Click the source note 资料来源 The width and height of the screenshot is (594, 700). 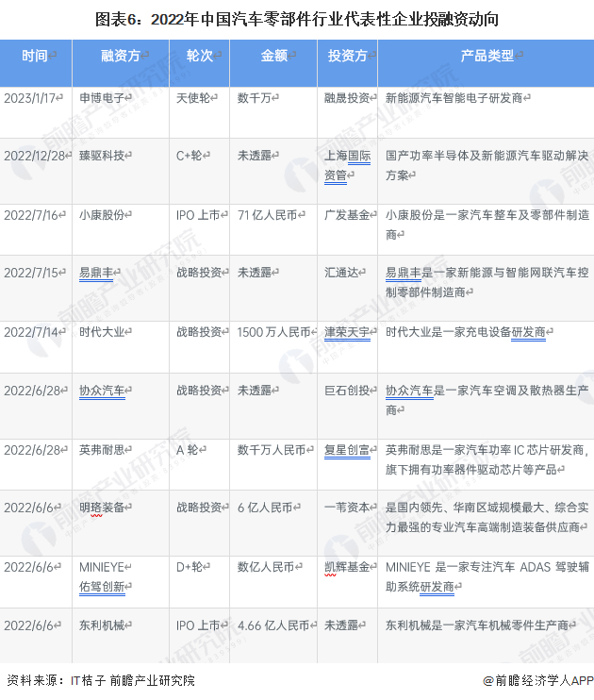coord(101,680)
